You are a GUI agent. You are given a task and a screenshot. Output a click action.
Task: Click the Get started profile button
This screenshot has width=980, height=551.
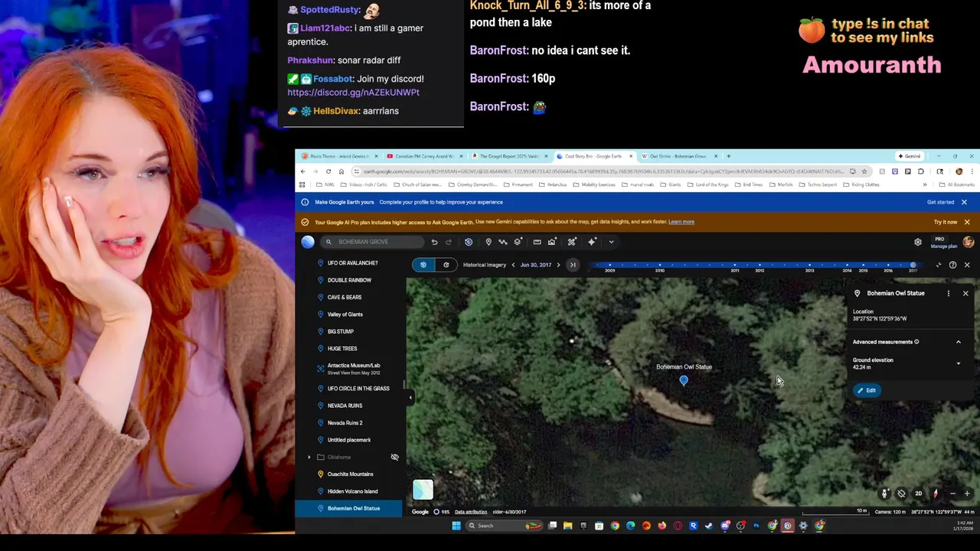940,202
